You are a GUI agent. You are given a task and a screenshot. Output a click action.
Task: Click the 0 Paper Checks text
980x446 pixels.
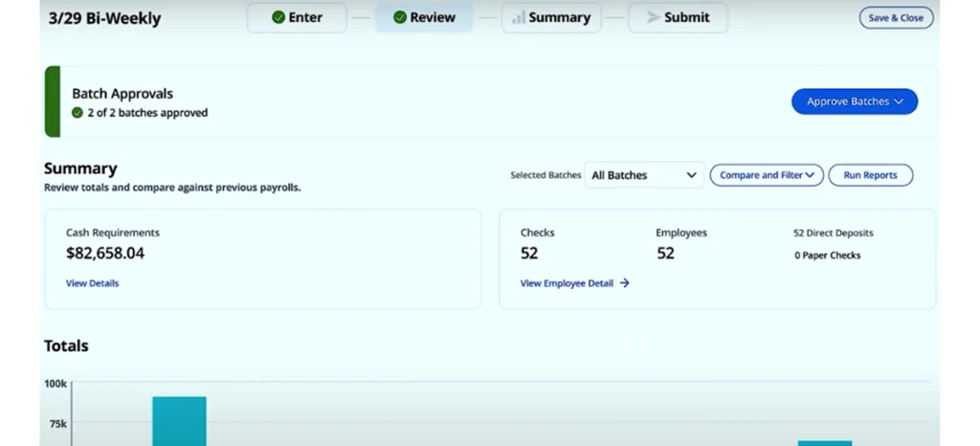click(x=828, y=256)
